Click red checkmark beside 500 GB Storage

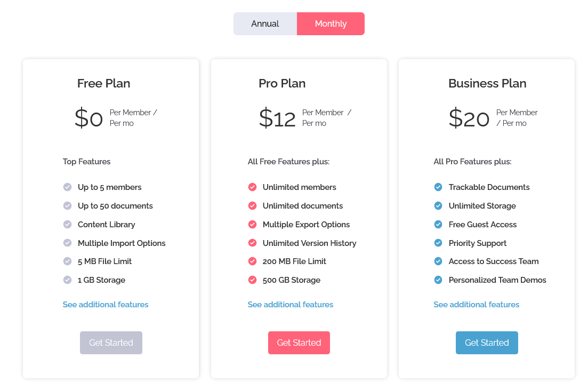252,280
